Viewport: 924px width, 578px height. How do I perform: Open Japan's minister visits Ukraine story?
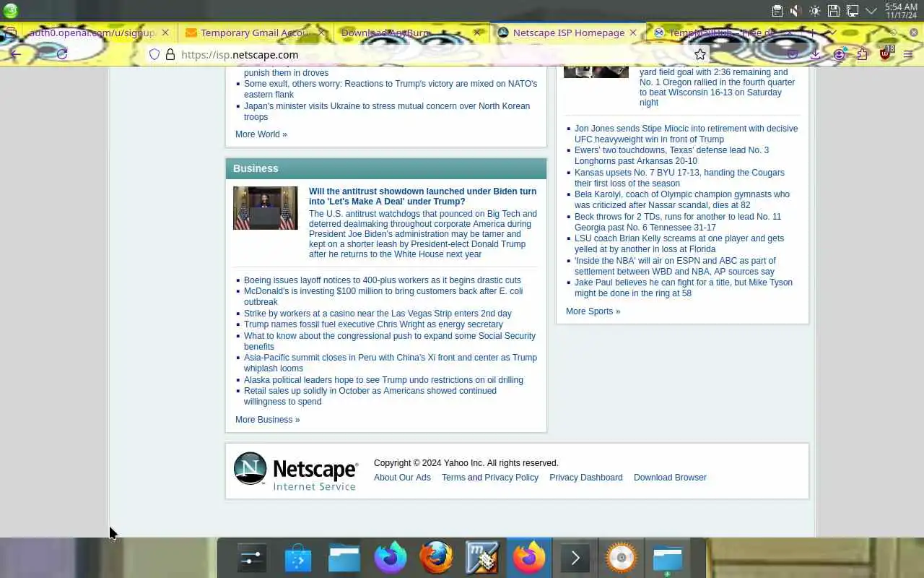[x=387, y=111]
